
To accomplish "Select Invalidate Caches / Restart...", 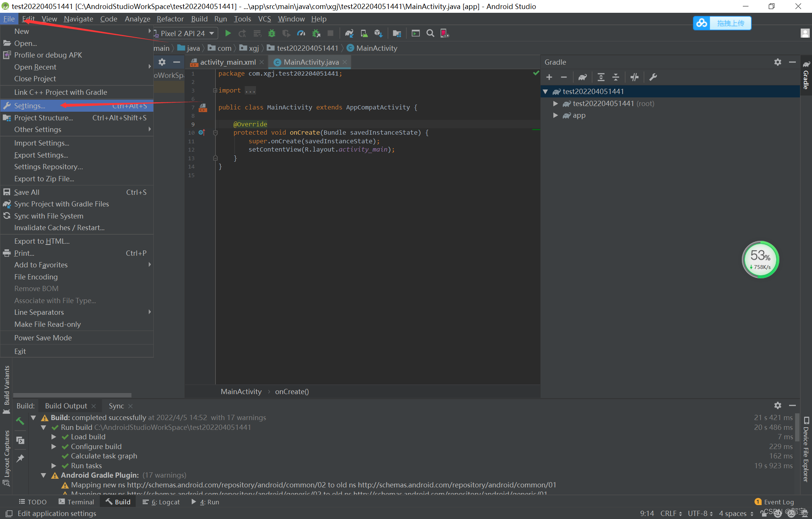I will pyautogui.click(x=77, y=228).
